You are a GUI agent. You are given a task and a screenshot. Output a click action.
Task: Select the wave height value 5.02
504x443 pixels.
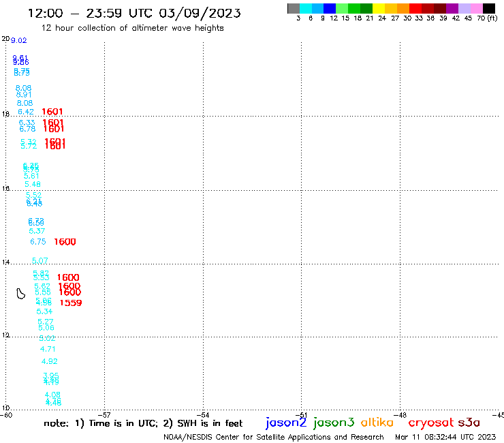(47, 338)
